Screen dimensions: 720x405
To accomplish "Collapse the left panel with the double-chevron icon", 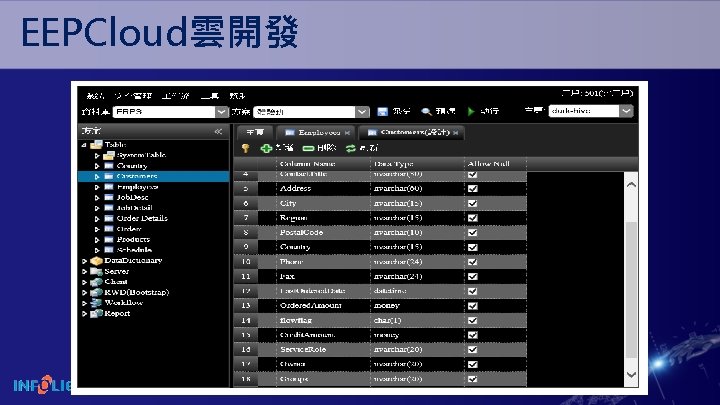I will pos(218,131).
